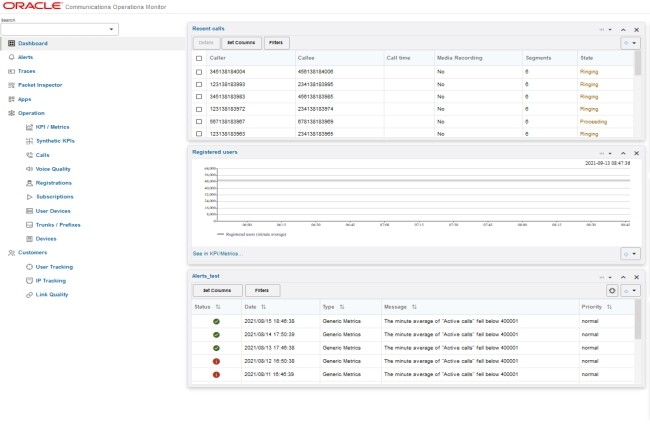This screenshot has height=433, width=650.
Task: Click the User Devices icon
Action: [x=29, y=211]
